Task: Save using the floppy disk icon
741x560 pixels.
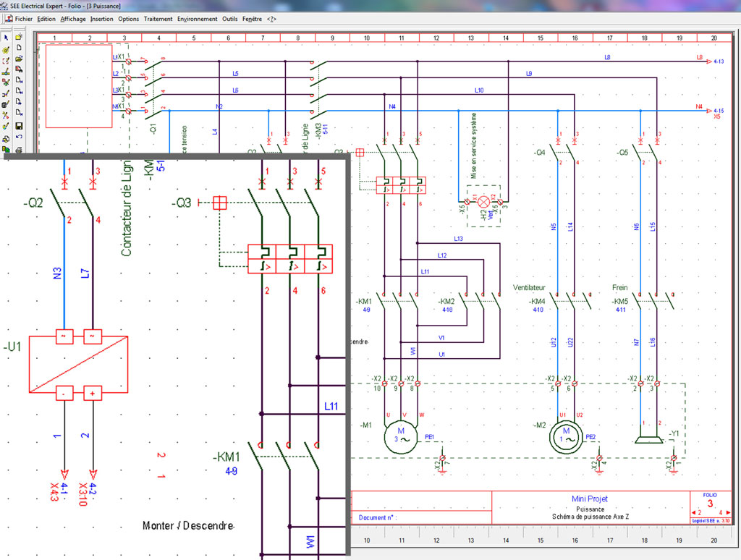Action: [19, 126]
